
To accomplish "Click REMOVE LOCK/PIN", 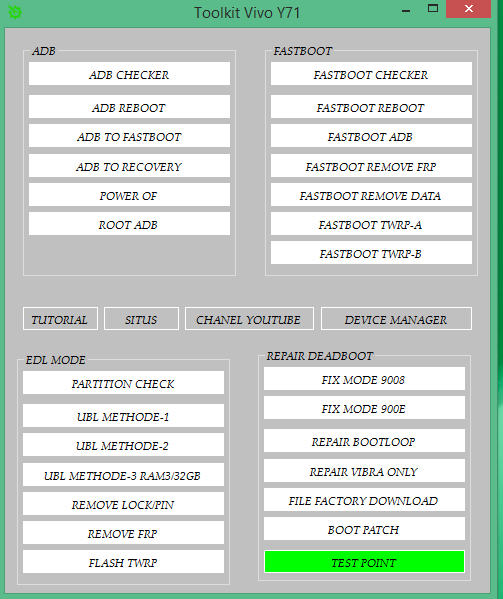I will (123, 503).
